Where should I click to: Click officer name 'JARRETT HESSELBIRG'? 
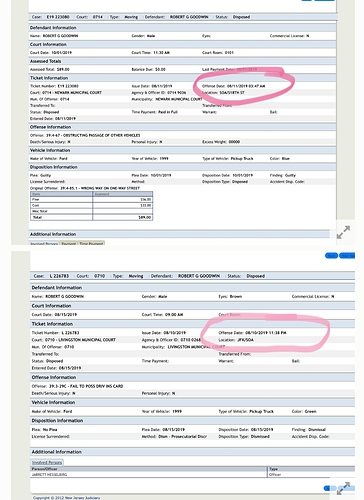(x=49, y=474)
